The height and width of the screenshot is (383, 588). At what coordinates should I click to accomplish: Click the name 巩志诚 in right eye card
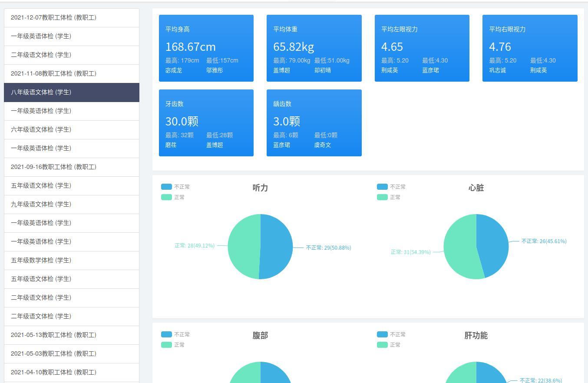click(498, 70)
